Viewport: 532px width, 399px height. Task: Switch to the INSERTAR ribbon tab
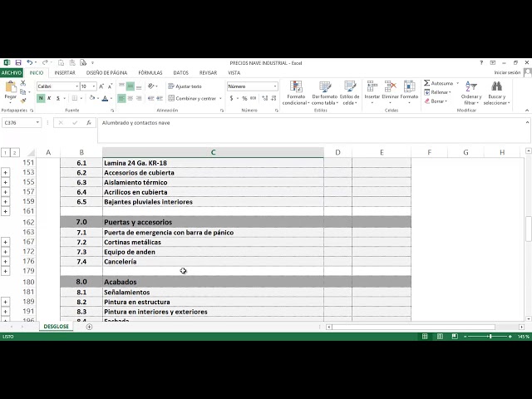(65, 73)
